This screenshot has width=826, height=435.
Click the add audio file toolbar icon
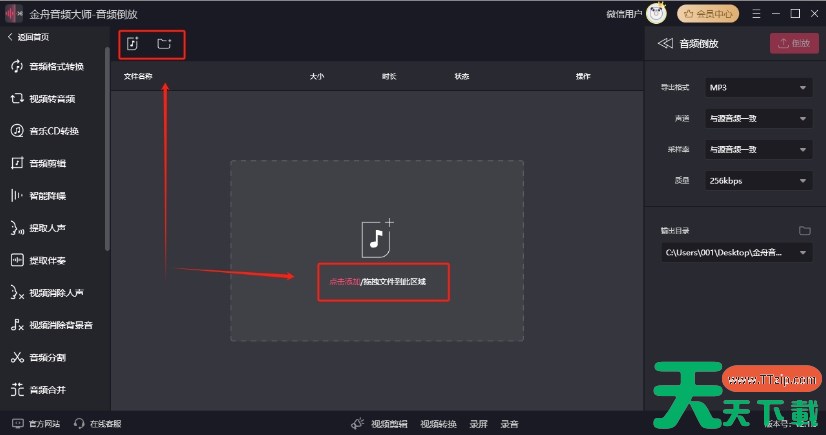[132, 44]
